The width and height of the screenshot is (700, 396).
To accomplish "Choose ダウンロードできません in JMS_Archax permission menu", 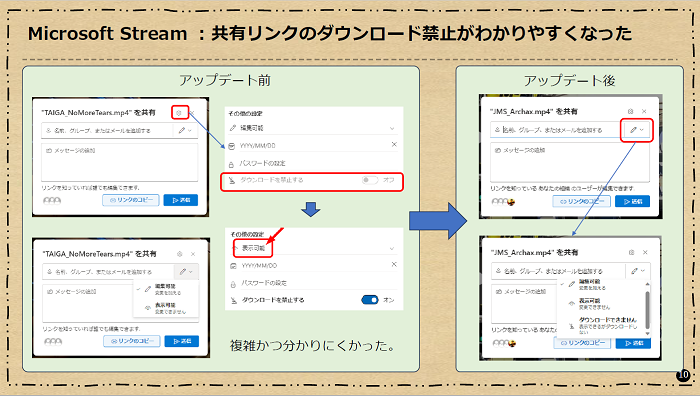I will (x=600, y=325).
